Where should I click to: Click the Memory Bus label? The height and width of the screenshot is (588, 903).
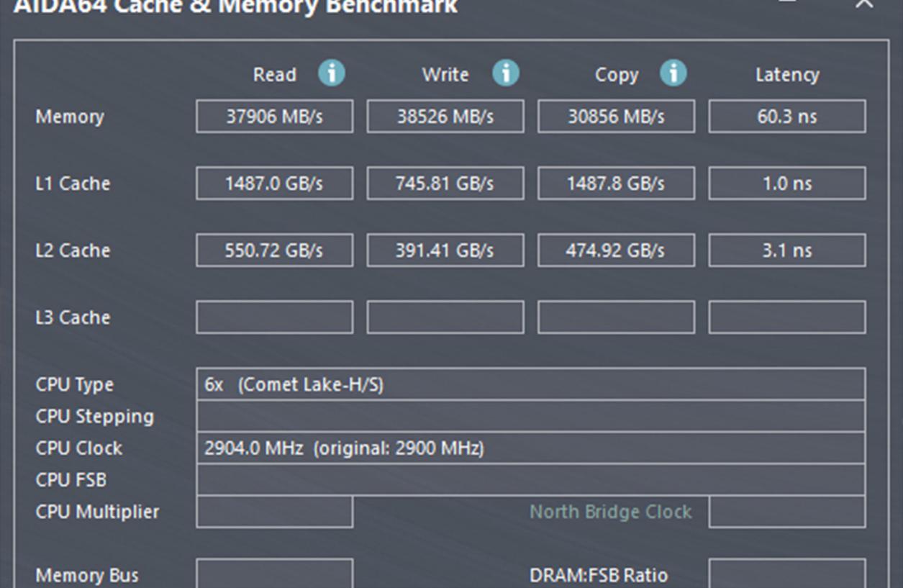[87, 575]
